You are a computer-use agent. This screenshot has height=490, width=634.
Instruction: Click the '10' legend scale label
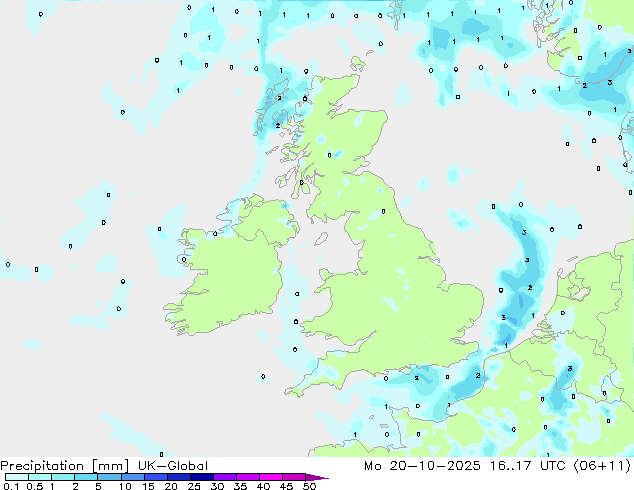(125, 486)
